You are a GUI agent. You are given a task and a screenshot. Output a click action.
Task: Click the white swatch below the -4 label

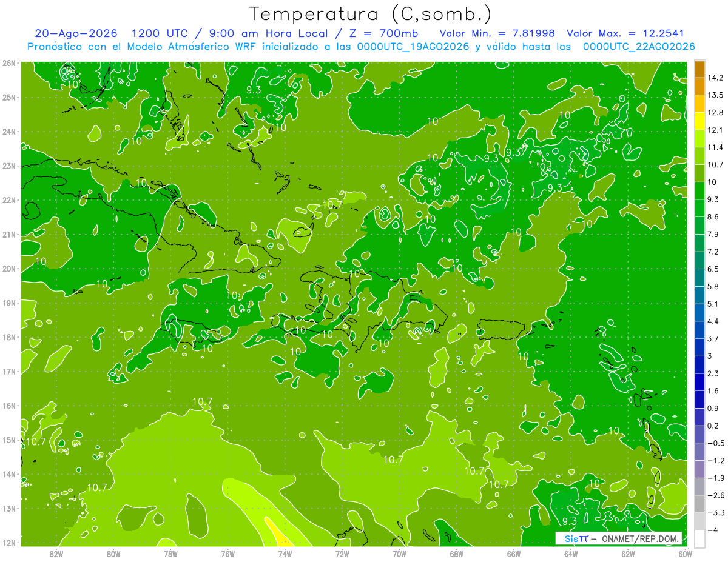click(699, 538)
